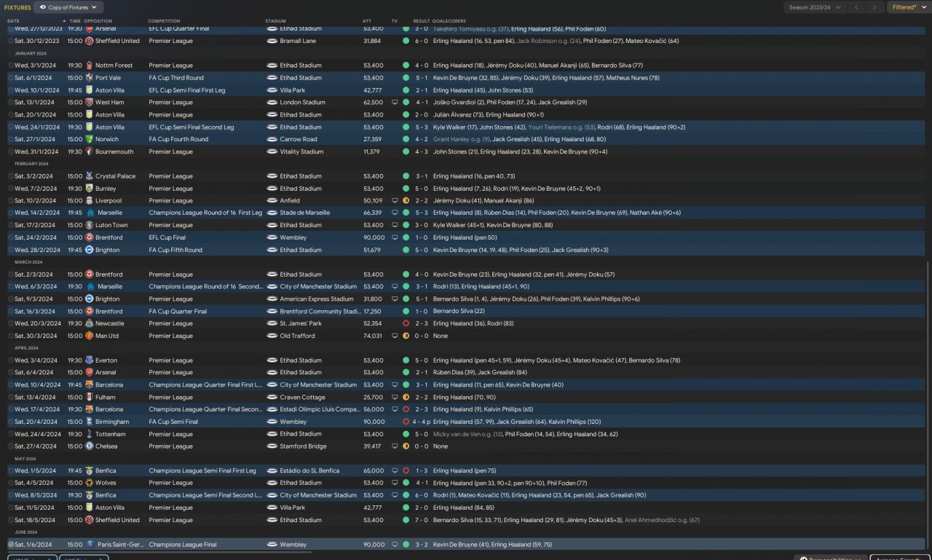This screenshot has height=560, width=932.
Task: Open the Bournemouth opposition link
Action: pyautogui.click(x=114, y=151)
